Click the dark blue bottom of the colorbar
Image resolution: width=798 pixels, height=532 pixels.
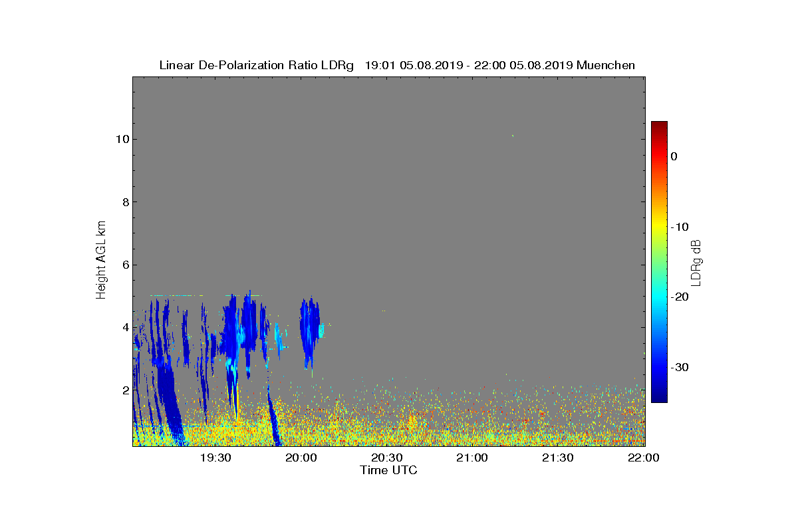click(659, 398)
